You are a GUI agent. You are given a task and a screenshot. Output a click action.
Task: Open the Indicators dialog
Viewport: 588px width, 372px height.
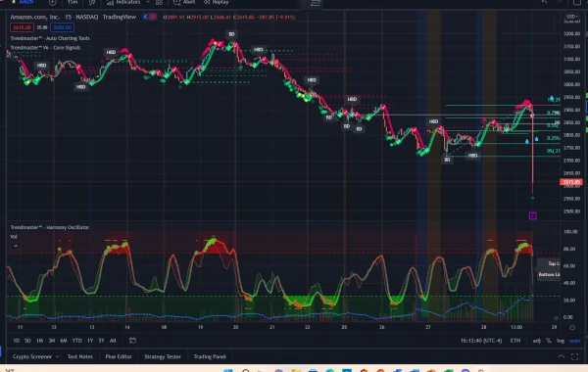coord(123,2)
